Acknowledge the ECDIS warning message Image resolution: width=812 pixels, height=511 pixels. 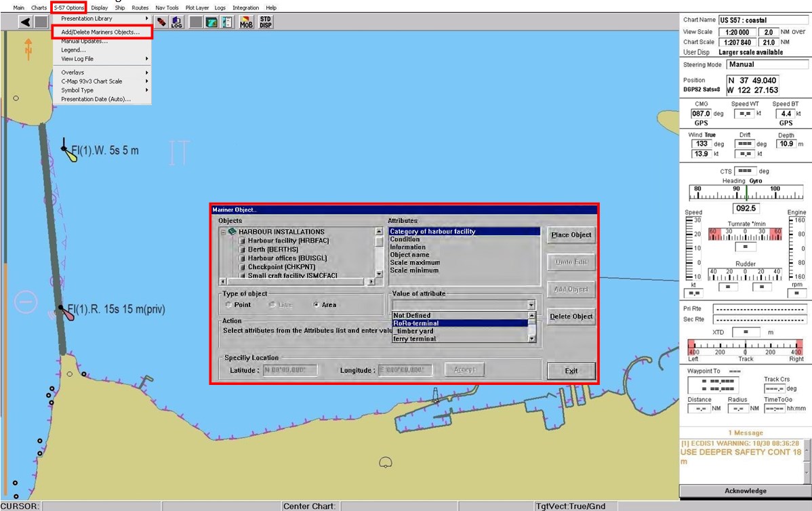point(745,491)
